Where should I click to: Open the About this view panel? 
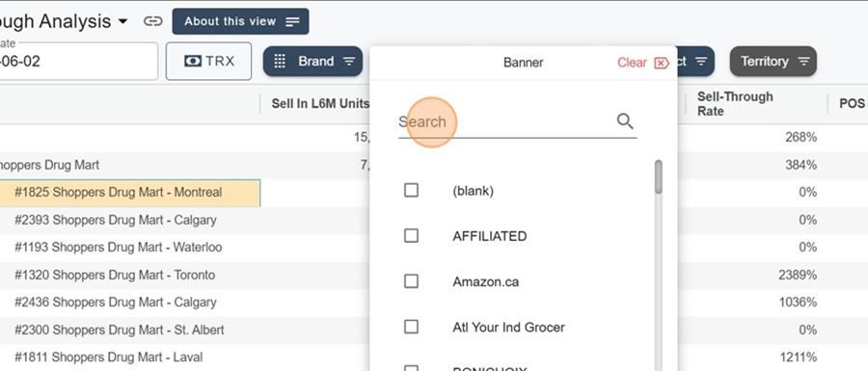[240, 21]
